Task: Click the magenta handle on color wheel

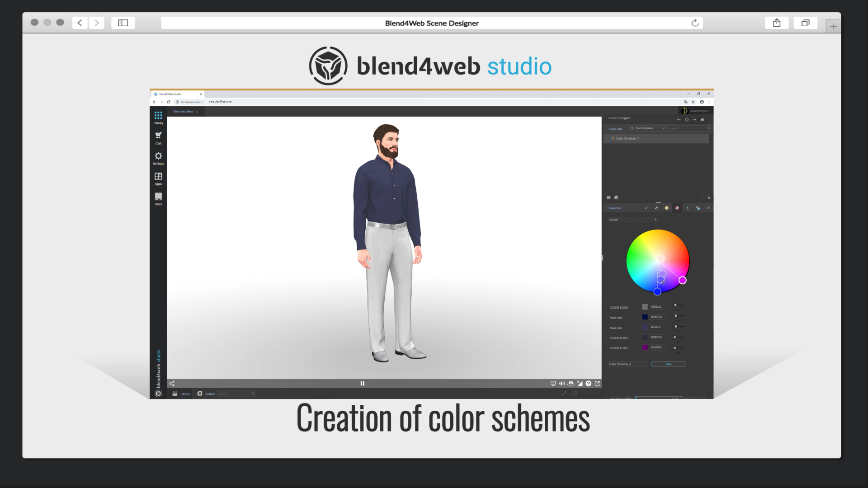Action: click(x=683, y=281)
